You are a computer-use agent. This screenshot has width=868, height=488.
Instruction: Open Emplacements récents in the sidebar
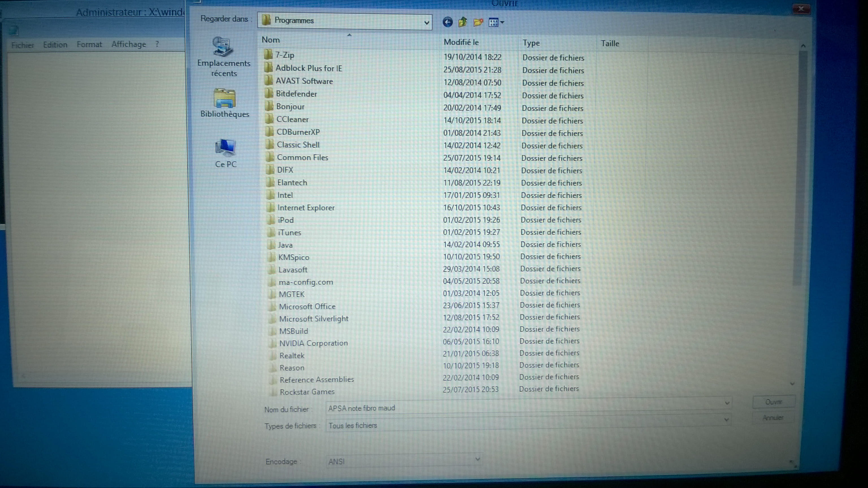(223, 56)
